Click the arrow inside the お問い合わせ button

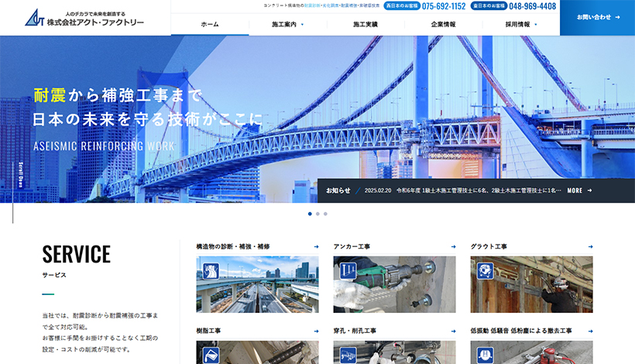[617, 17]
